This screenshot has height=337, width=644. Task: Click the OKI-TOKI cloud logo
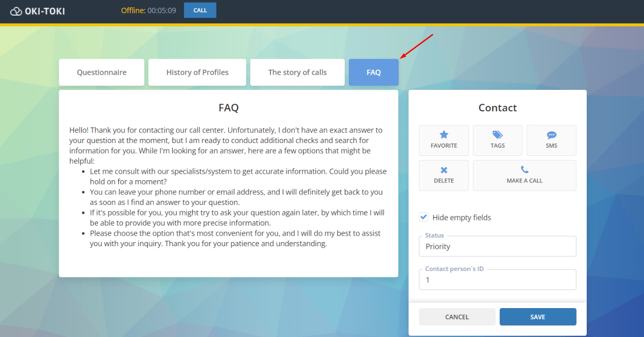tap(16, 11)
